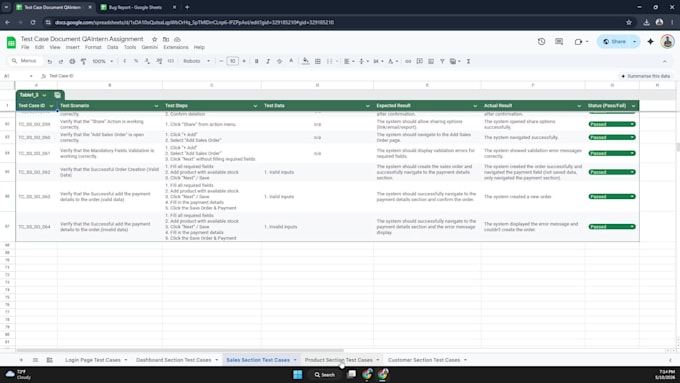Open the comments history icon

click(x=559, y=42)
